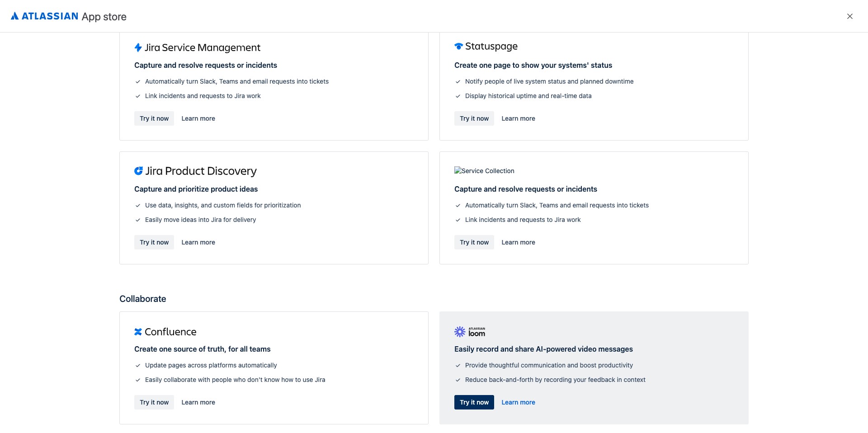Click 'Create one page to show your systems' status'

point(533,65)
